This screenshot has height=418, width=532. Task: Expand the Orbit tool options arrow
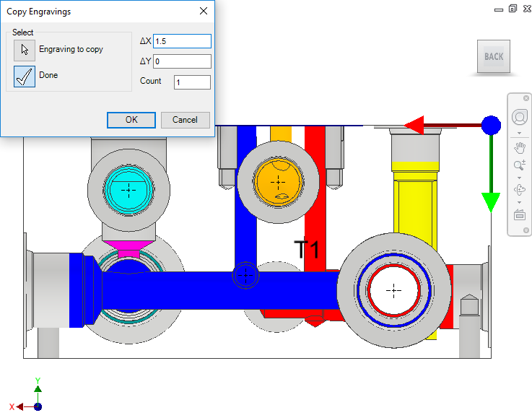(x=520, y=203)
